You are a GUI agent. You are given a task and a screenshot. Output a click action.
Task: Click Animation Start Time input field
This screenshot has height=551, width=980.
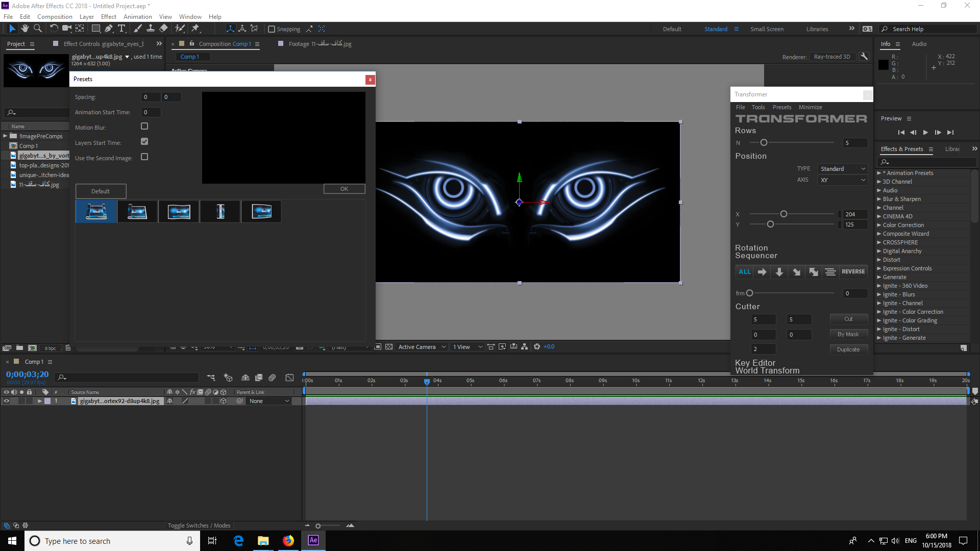(x=151, y=112)
